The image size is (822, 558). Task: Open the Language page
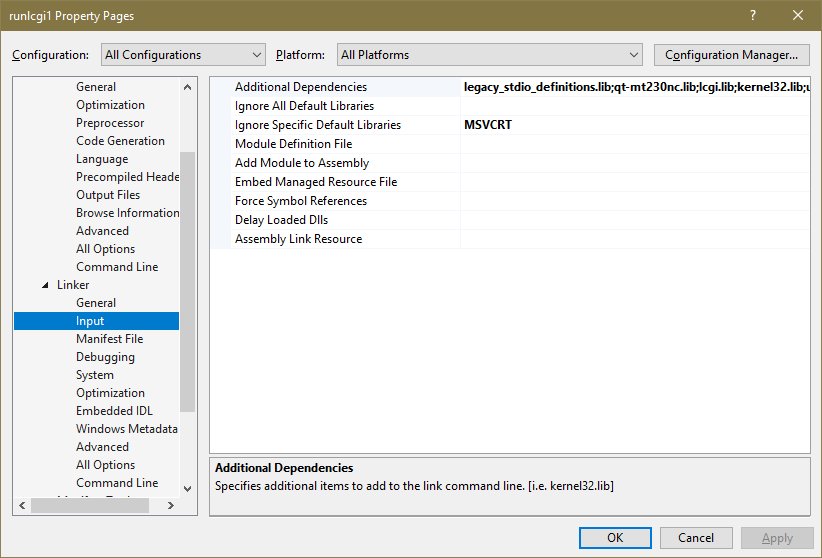pos(102,159)
